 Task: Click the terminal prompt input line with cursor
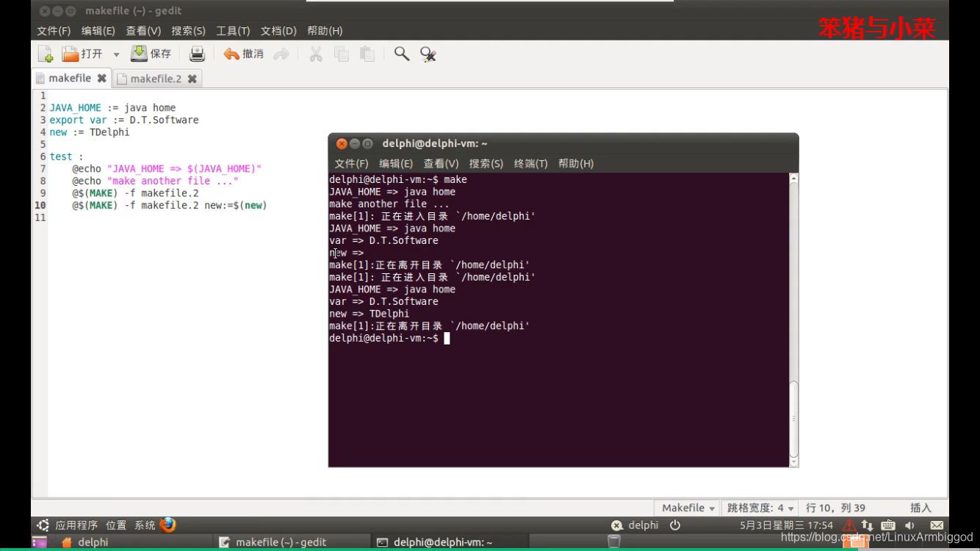[x=389, y=338]
